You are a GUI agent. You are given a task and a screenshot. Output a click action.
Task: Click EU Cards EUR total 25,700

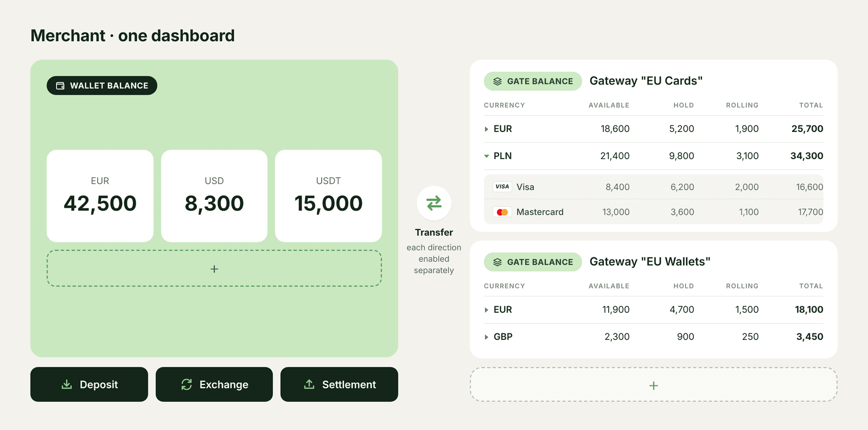click(807, 129)
